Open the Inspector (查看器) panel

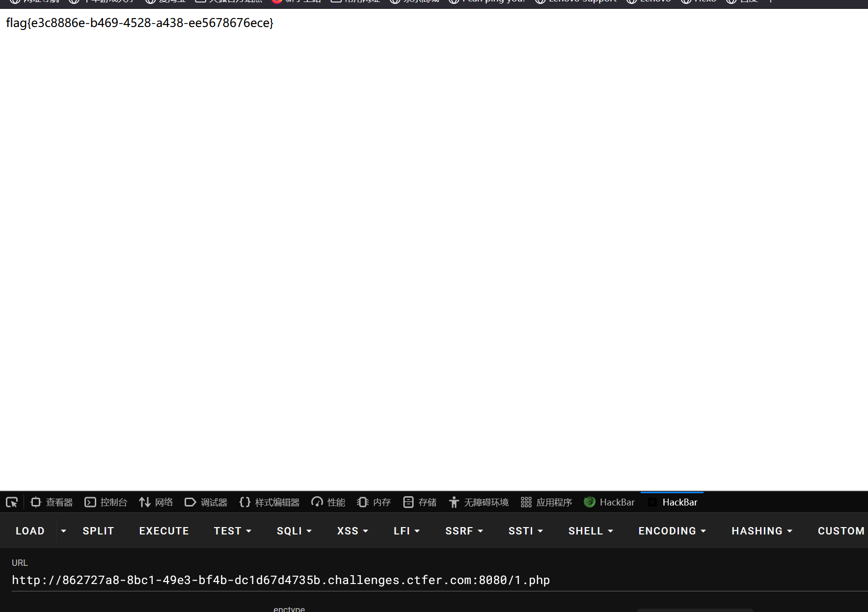[x=52, y=502]
